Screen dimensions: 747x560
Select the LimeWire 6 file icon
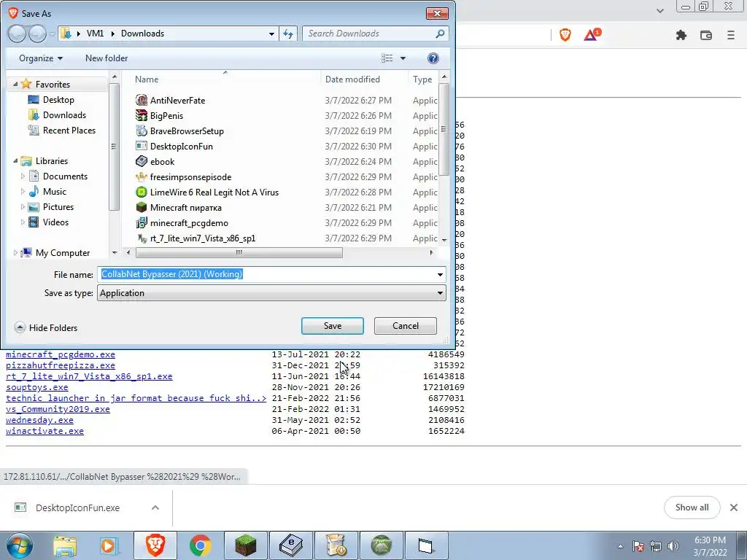pos(142,192)
